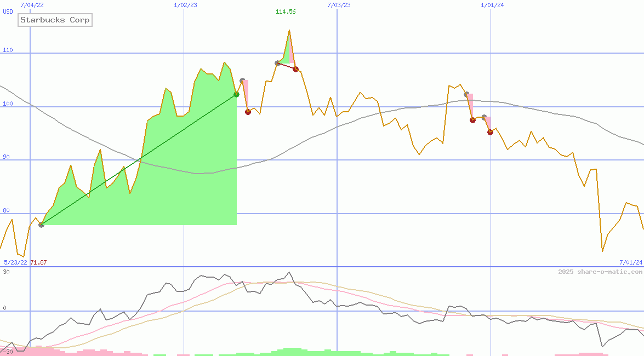The image size is (644, 356).
Task: Click the gray entry marker starting the green trade
Action: coord(41,225)
